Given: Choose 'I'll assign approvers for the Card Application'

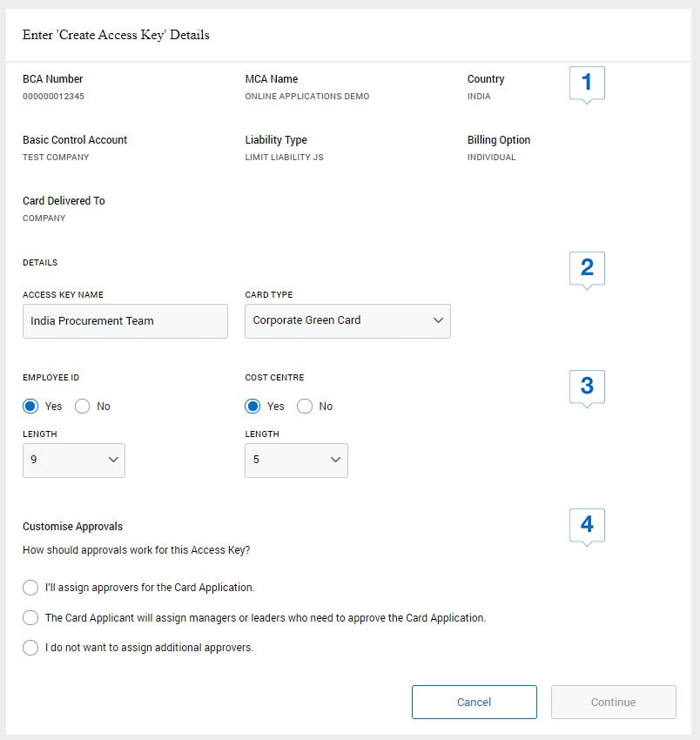Looking at the screenshot, I should tap(30, 588).
